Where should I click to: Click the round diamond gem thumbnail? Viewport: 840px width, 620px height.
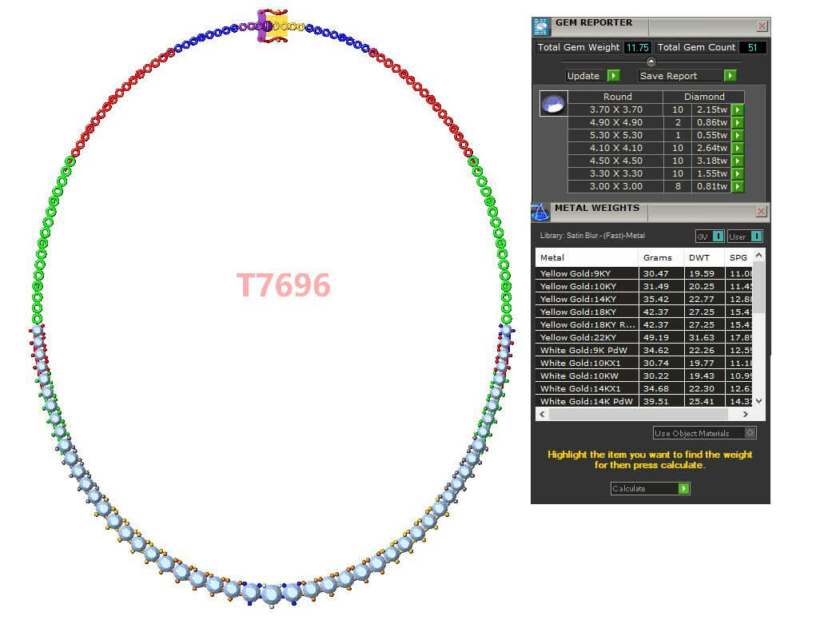point(554,105)
